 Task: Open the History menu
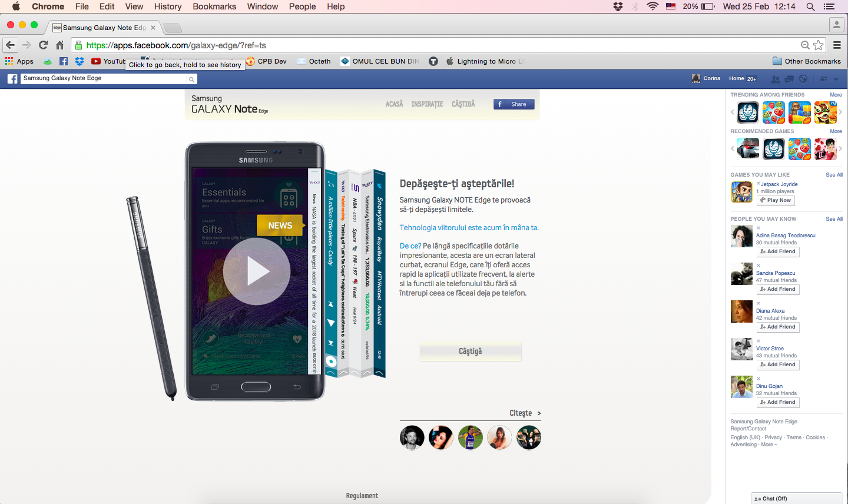pyautogui.click(x=168, y=6)
